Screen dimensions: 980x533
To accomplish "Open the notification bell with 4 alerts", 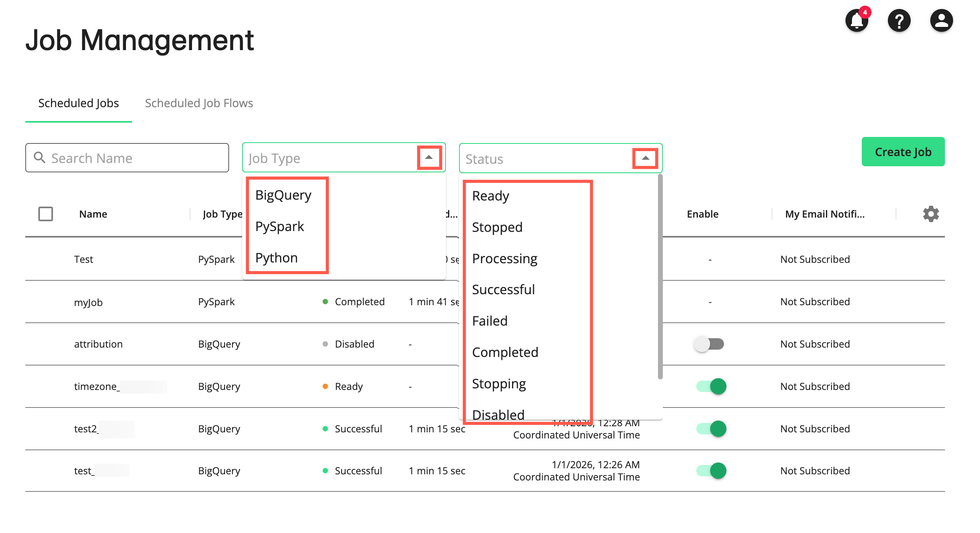I will click(856, 20).
